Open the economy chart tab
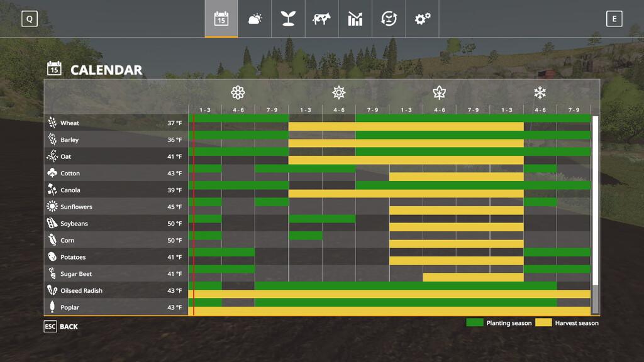 [355, 19]
